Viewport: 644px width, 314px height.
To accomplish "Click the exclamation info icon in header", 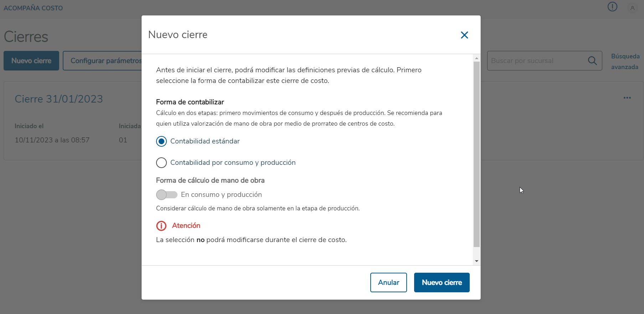I will (612, 7).
